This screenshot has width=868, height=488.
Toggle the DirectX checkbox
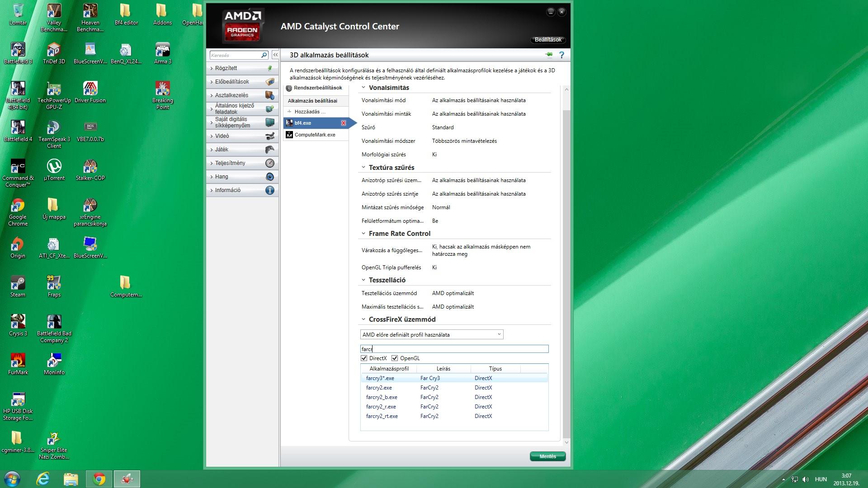(x=364, y=358)
